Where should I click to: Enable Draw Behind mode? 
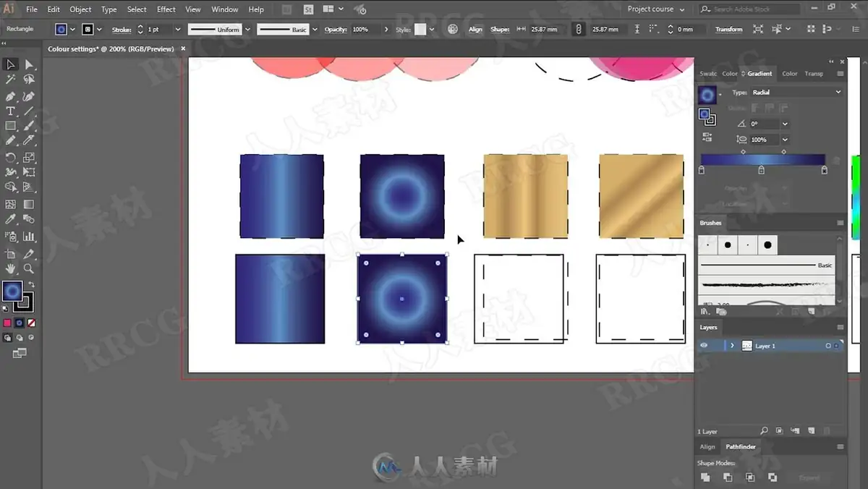[20, 338]
